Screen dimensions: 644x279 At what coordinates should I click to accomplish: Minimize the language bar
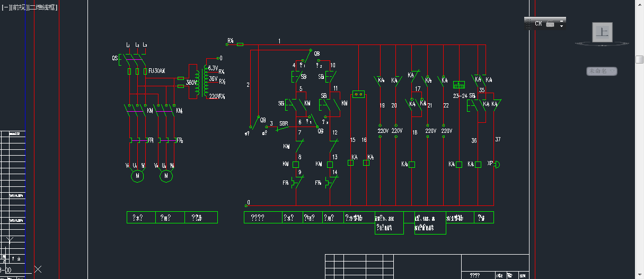click(x=562, y=20)
